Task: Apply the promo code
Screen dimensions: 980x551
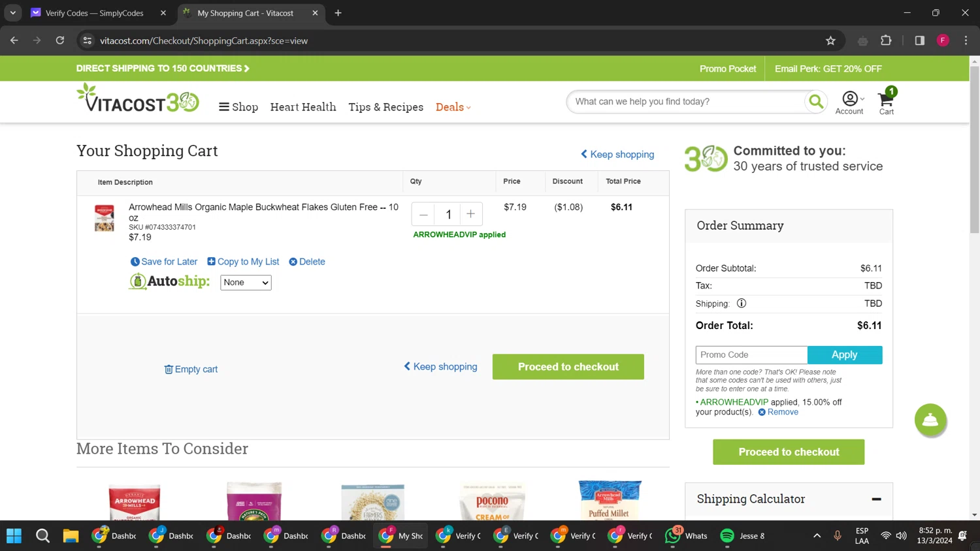Action: (845, 354)
